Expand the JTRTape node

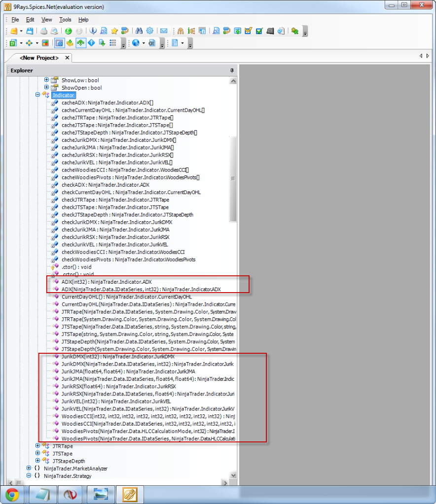point(38,446)
